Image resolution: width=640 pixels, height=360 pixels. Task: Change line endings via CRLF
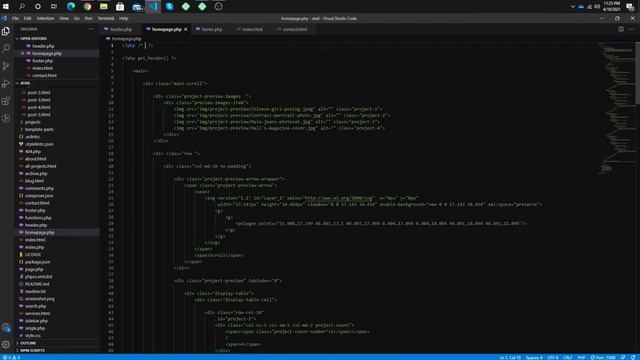click(568, 357)
